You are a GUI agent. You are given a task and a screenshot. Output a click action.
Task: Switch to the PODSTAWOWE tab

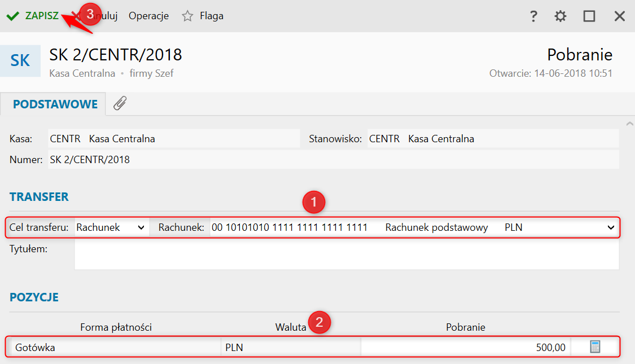click(x=55, y=104)
